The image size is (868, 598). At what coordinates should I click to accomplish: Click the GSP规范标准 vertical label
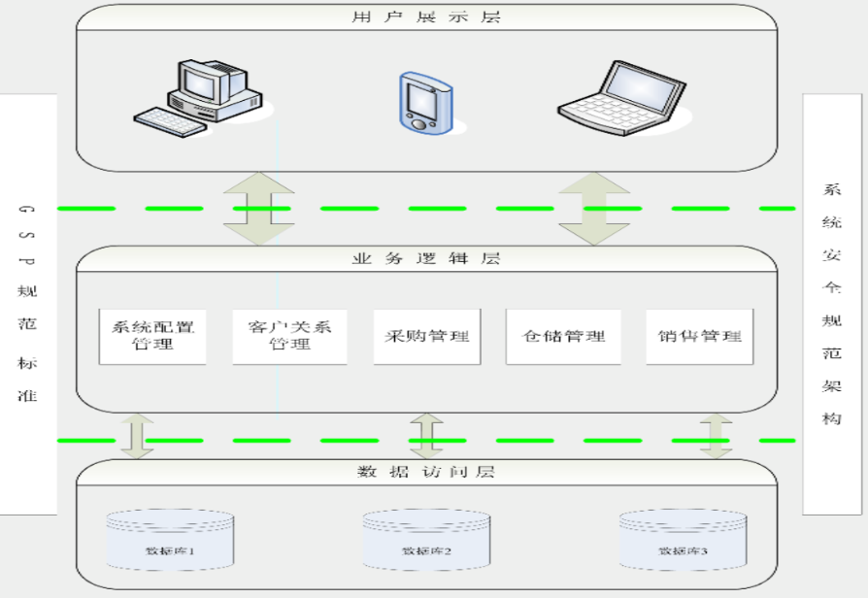pos(27,304)
